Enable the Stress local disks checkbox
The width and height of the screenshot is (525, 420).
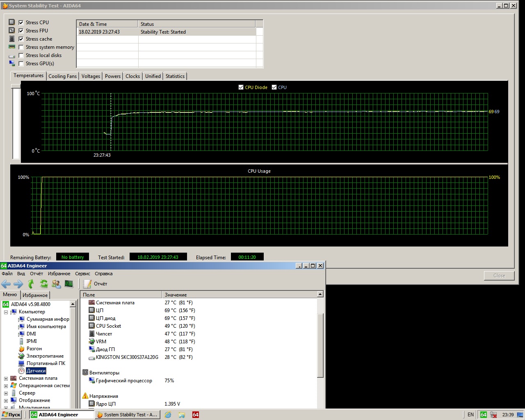tap(21, 55)
